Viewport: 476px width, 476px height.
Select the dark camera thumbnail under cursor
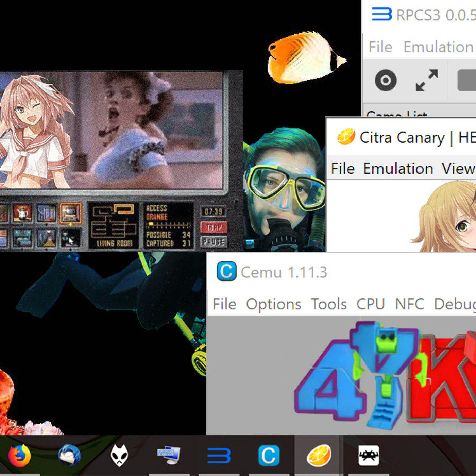[71, 237]
